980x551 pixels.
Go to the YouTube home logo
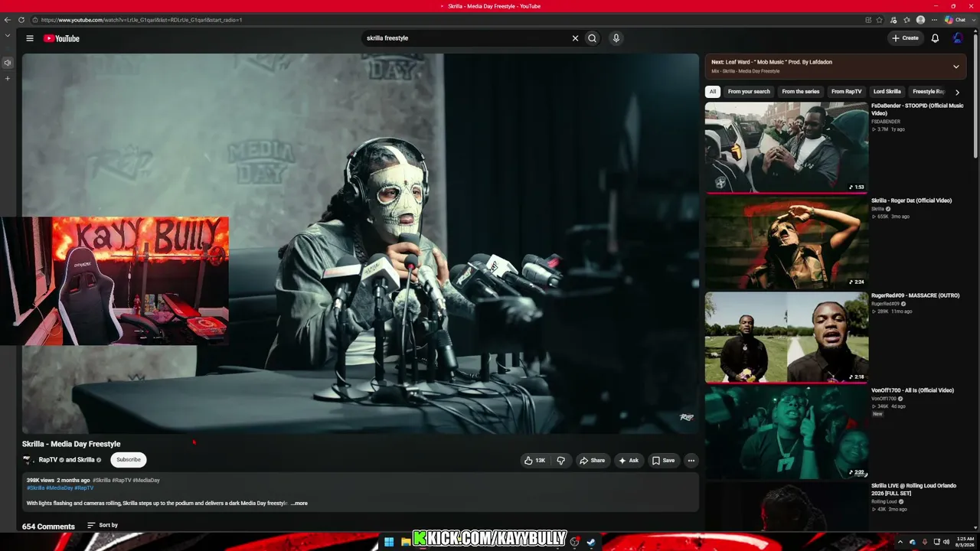pyautogui.click(x=61, y=38)
